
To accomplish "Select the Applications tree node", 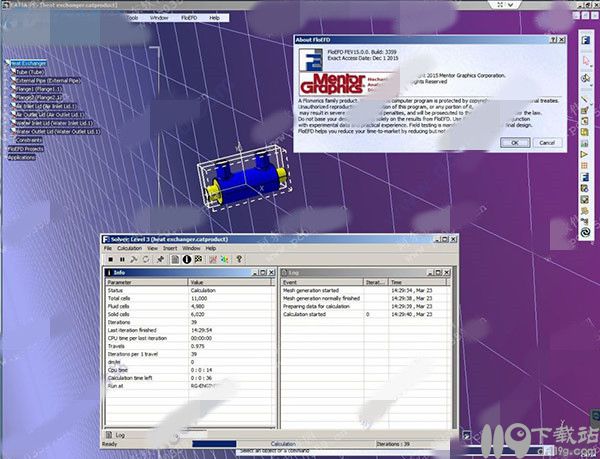I will click(x=22, y=157).
